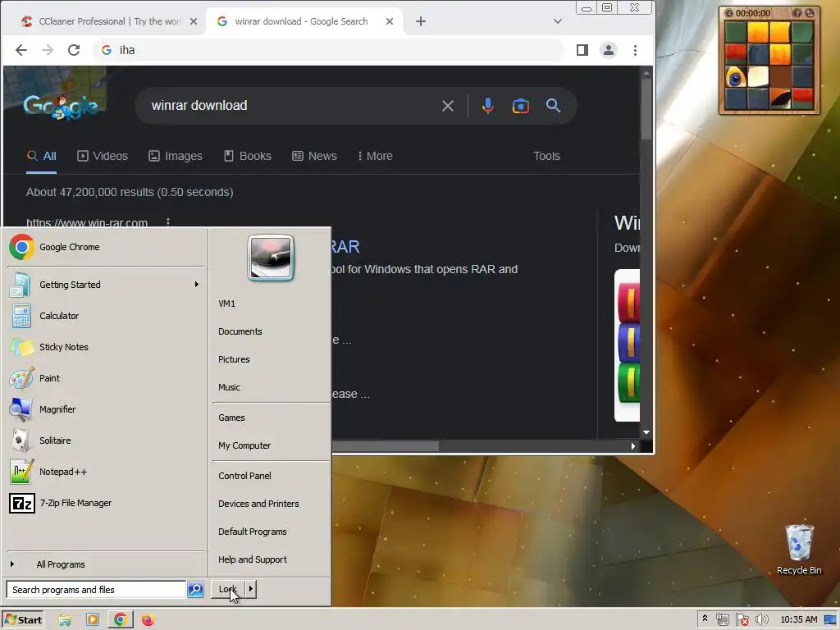840x630 pixels.
Task: Start Paint from the Start menu
Action: click(106, 377)
